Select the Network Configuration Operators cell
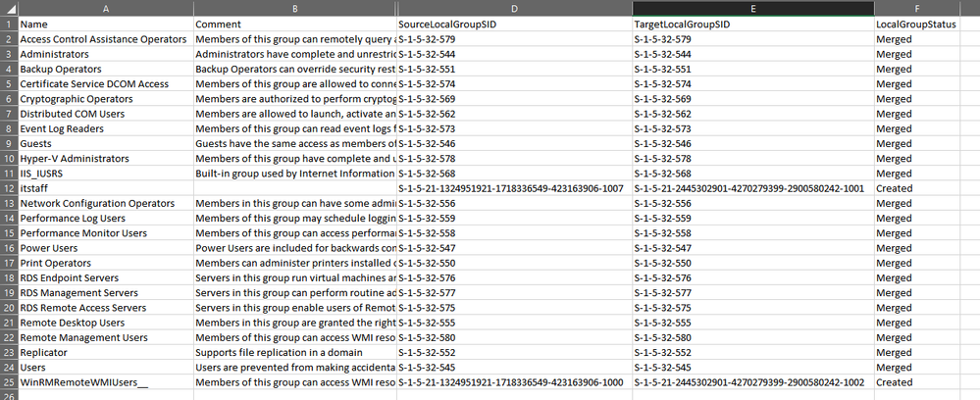Image resolution: width=980 pixels, height=400 pixels. [x=106, y=203]
